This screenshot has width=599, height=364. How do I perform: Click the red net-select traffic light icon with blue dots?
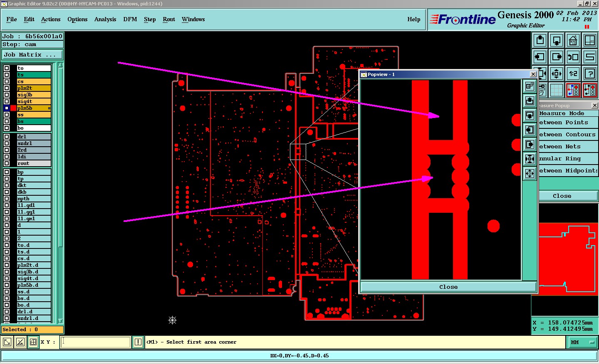pyautogui.click(x=573, y=90)
